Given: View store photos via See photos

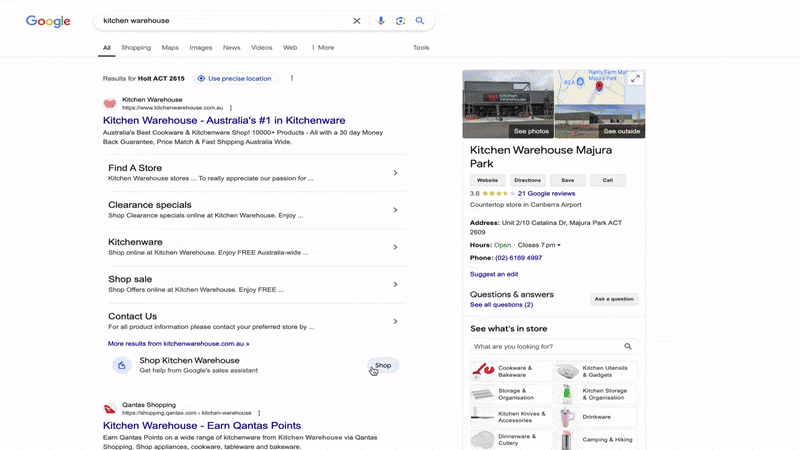Looking at the screenshot, I should tap(531, 131).
